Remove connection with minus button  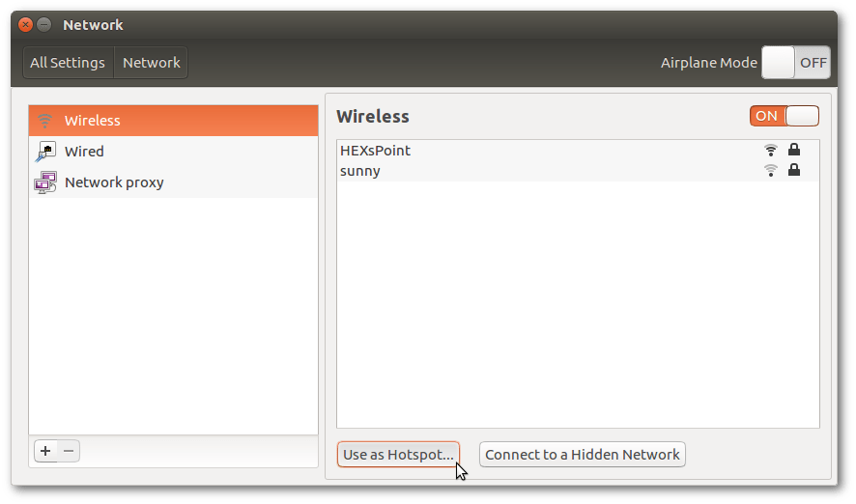69,451
